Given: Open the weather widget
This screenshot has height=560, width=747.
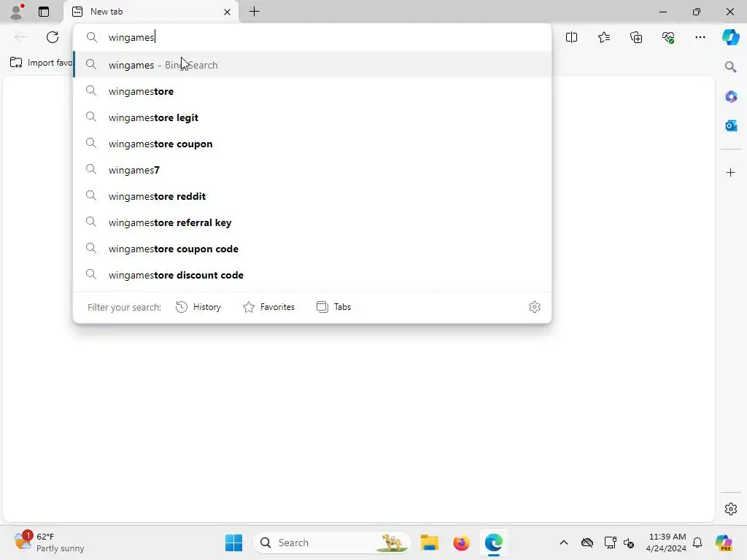Looking at the screenshot, I should pos(49,542).
